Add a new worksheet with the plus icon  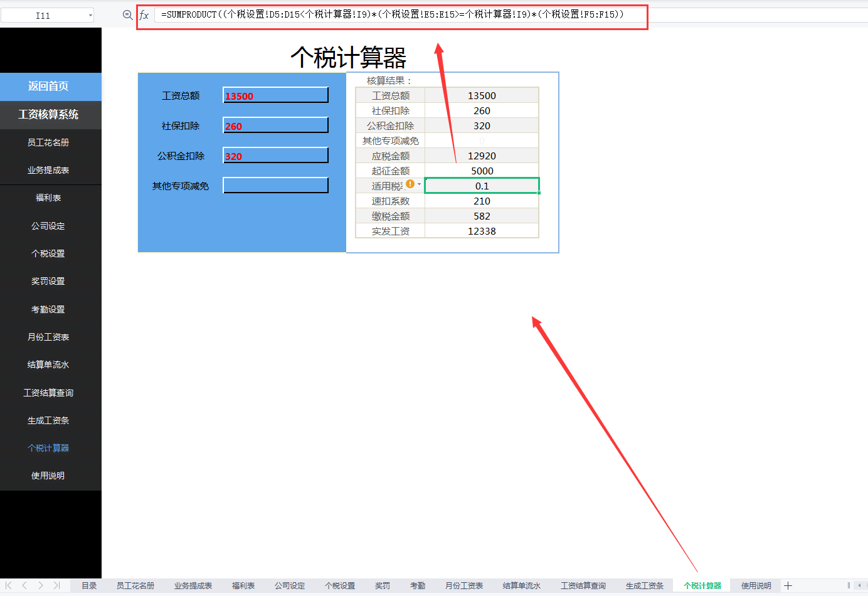[788, 585]
